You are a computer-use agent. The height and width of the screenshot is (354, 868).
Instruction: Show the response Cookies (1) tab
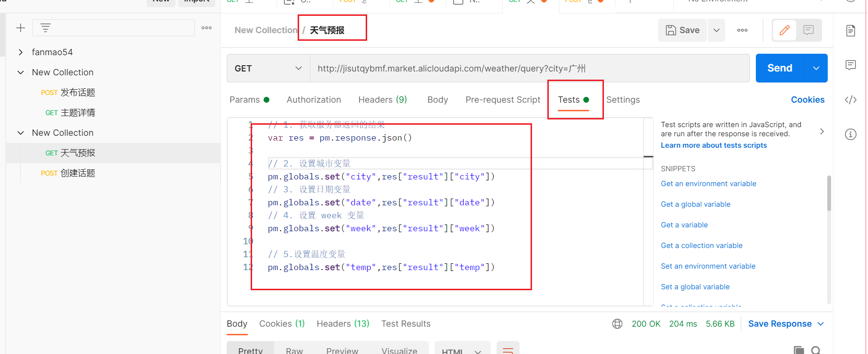click(282, 324)
